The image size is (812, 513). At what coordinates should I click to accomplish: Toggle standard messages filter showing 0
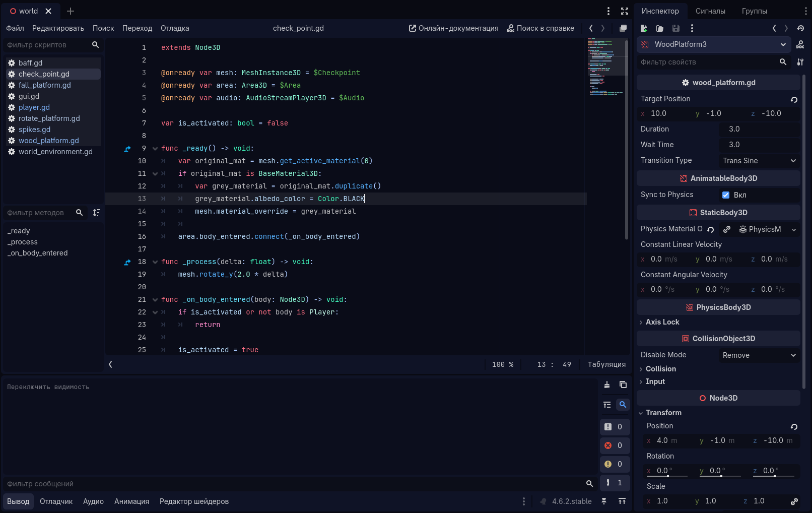[x=615, y=427]
